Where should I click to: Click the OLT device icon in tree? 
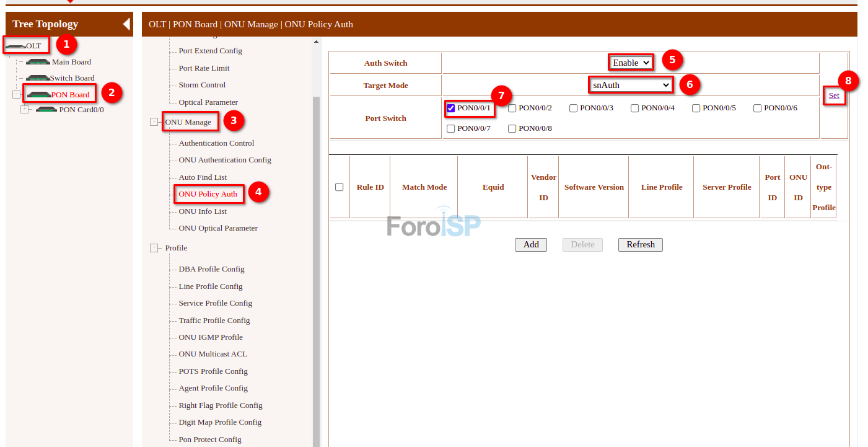[15, 46]
